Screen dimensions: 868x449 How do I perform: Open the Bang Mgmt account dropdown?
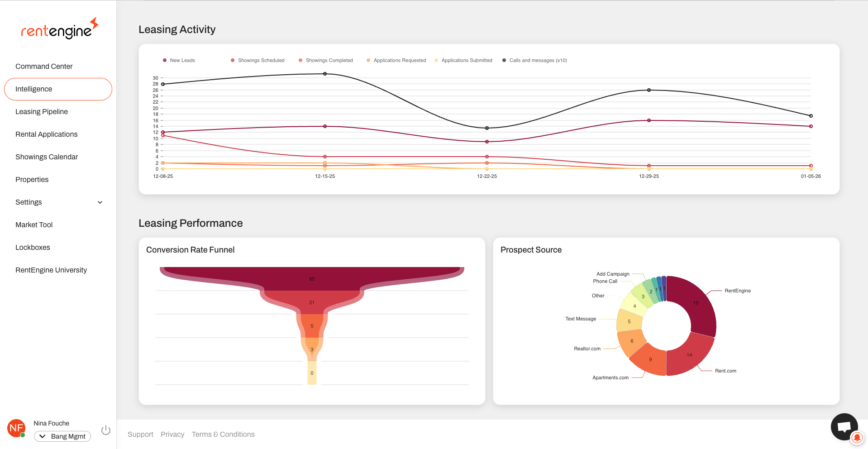(62, 436)
